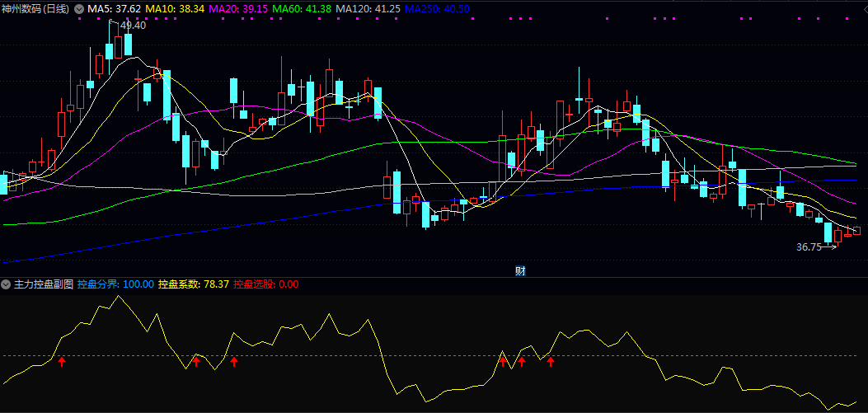Screen dimensions: 868x413
Task: Click the 神州数码(日线) chart title
Action: (36, 9)
